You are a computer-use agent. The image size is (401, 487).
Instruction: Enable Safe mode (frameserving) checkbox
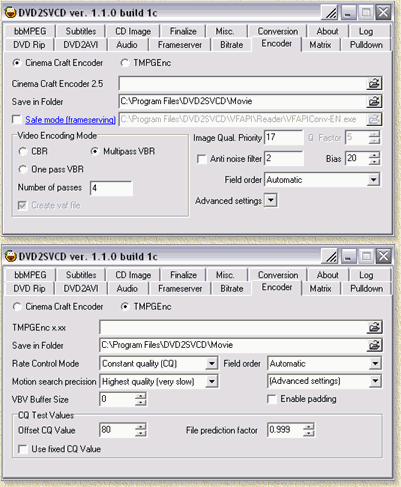pos(16,119)
